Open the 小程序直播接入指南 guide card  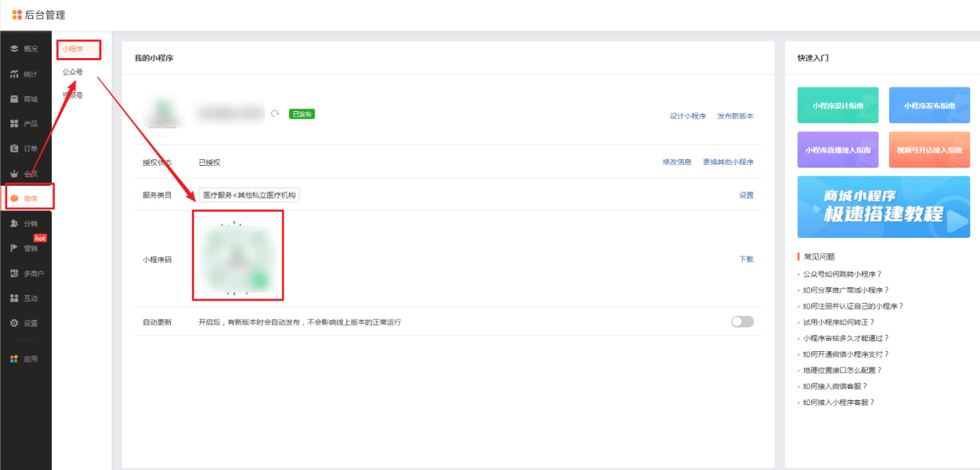click(x=838, y=150)
